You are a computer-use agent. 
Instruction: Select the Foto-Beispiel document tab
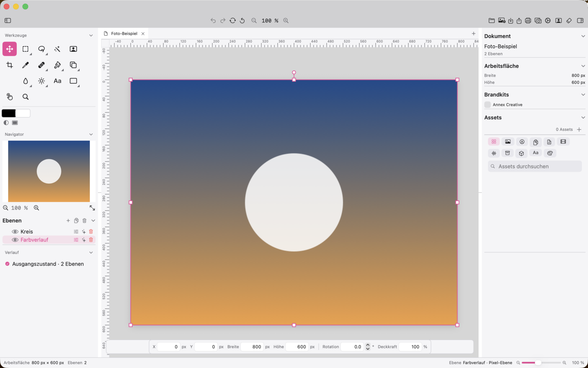click(124, 34)
